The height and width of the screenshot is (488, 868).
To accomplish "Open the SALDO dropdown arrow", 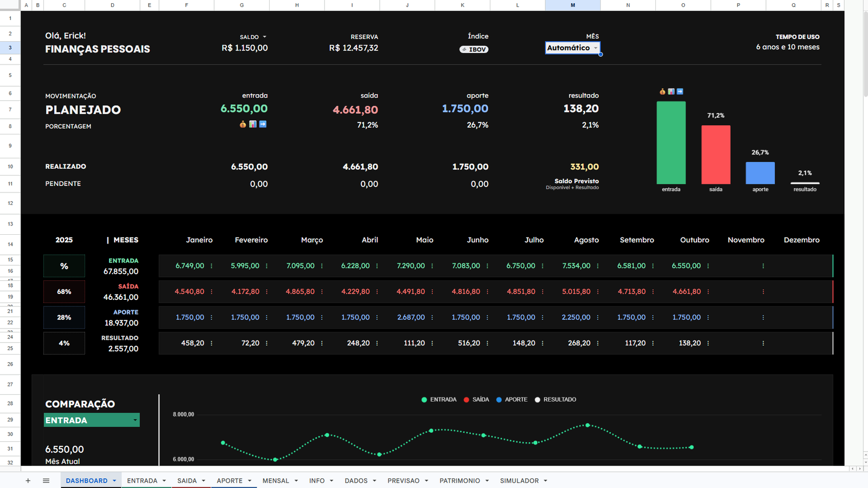I will (x=265, y=37).
